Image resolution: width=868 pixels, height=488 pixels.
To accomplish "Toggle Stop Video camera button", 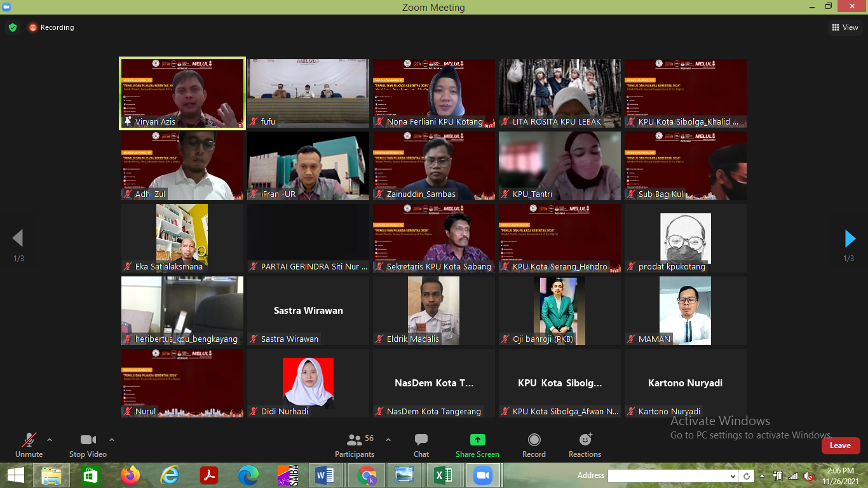I will [x=88, y=445].
